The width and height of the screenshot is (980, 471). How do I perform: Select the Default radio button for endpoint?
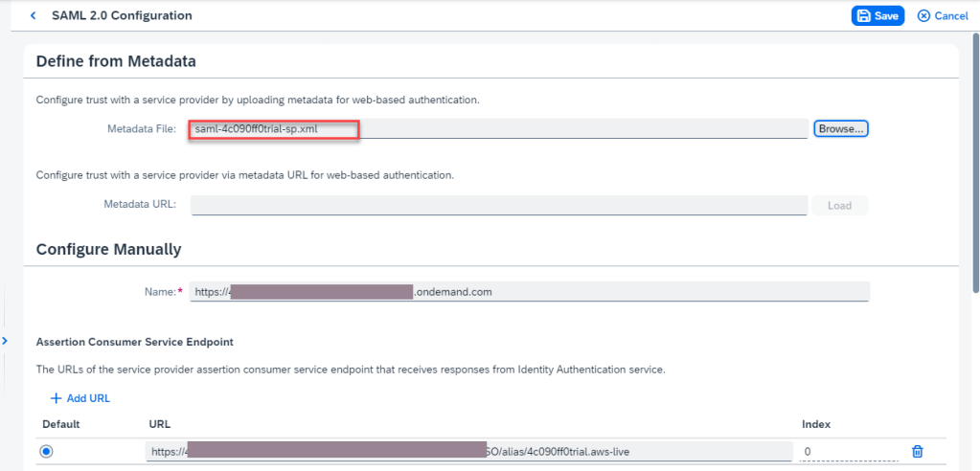47,452
